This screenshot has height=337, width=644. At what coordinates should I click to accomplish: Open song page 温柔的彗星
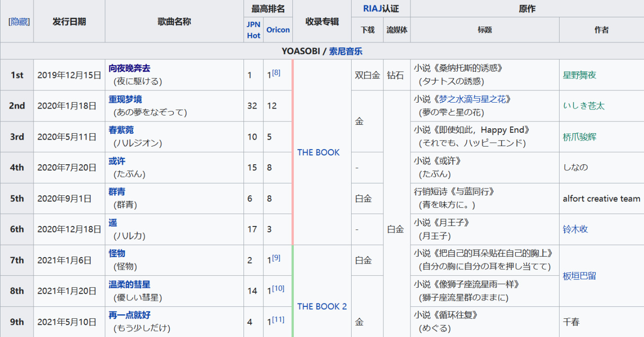click(x=129, y=284)
